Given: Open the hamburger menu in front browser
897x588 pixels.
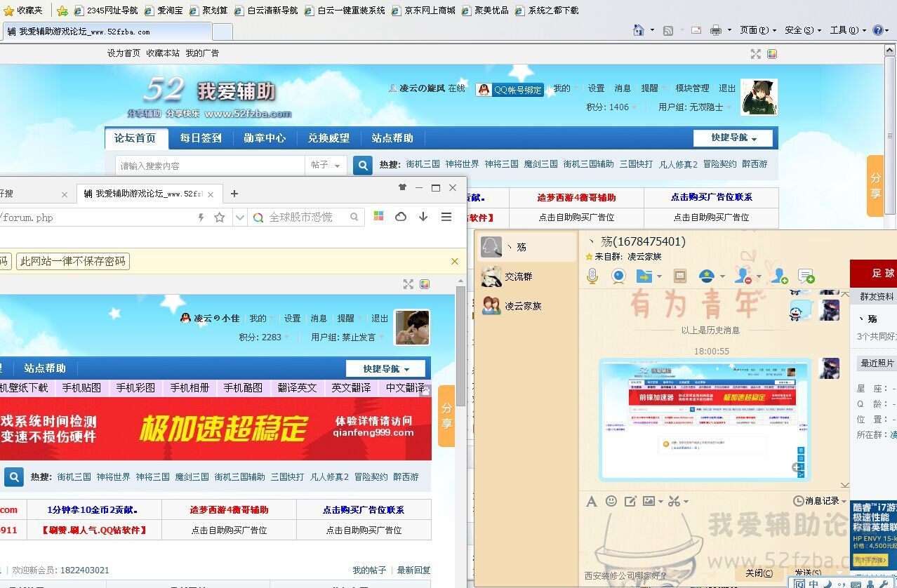Looking at the screenshot, I should (x=446, y=217).
